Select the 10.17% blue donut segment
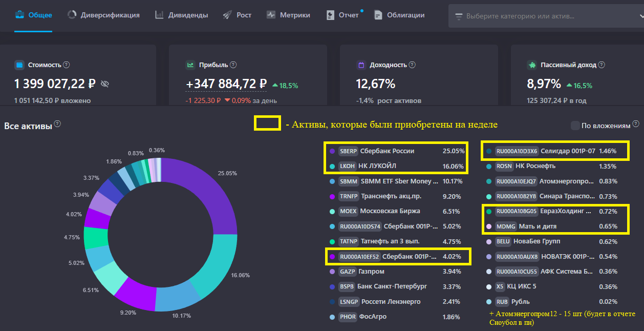This screenshot has height=331, width=644. (179, 298)
